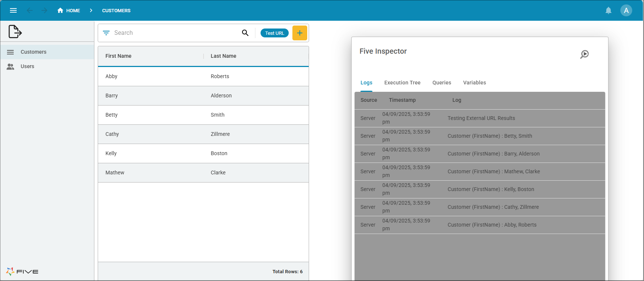The height and width of the screenshot is (281, 644).
Task: Open the hamburger menu
Action: [13, 10]
